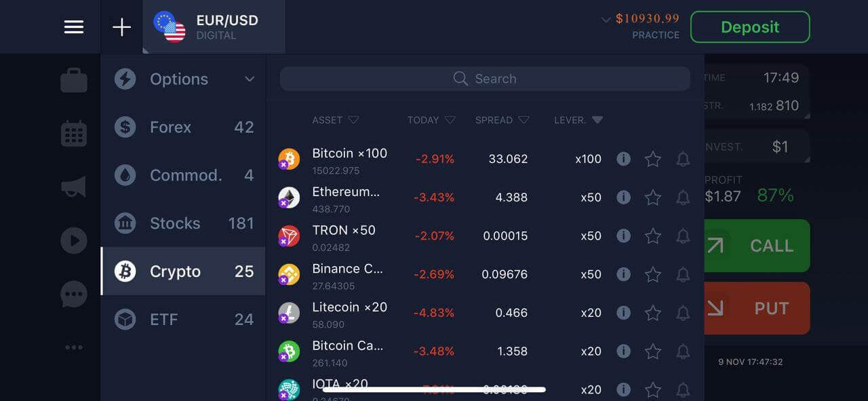Select the Forex category
This screenshot has width=868, height=401.
click(183, 127)
